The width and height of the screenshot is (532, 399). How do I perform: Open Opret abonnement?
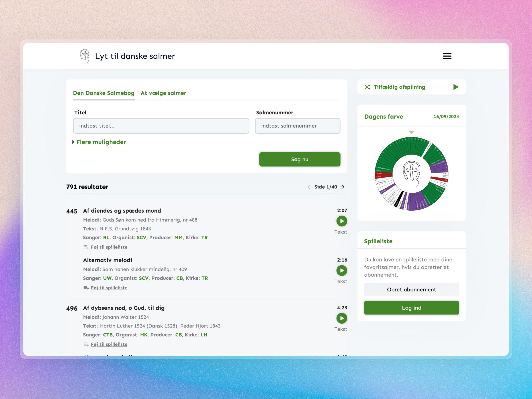[411, 289]
